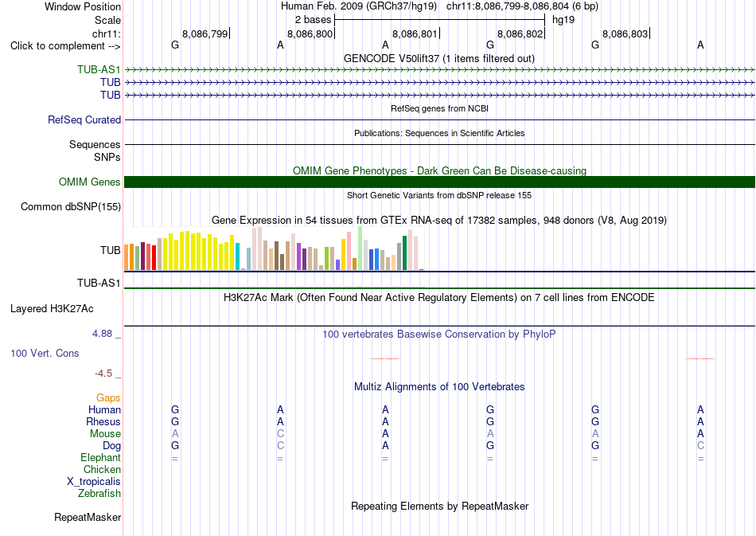Open '100 vertebrates Basewise Conservation by PhyloP' title

(x=439, y=334)
